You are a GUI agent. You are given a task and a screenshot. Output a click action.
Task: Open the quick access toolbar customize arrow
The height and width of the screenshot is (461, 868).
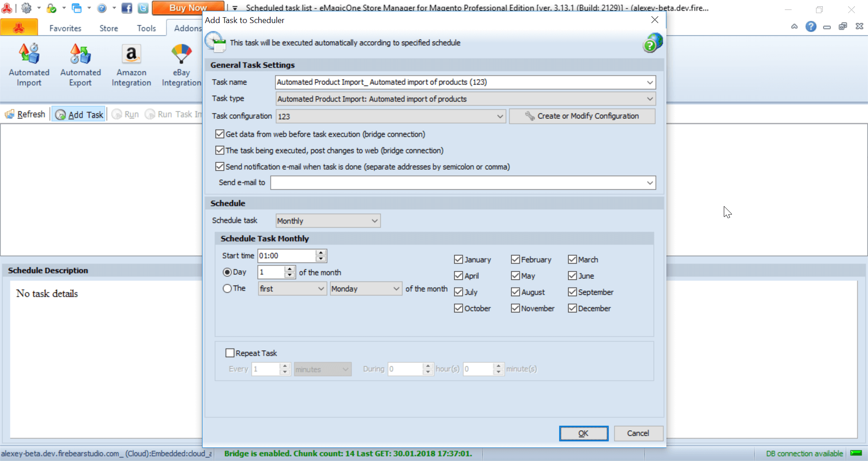pyautogui.click(x=235, y=8)
